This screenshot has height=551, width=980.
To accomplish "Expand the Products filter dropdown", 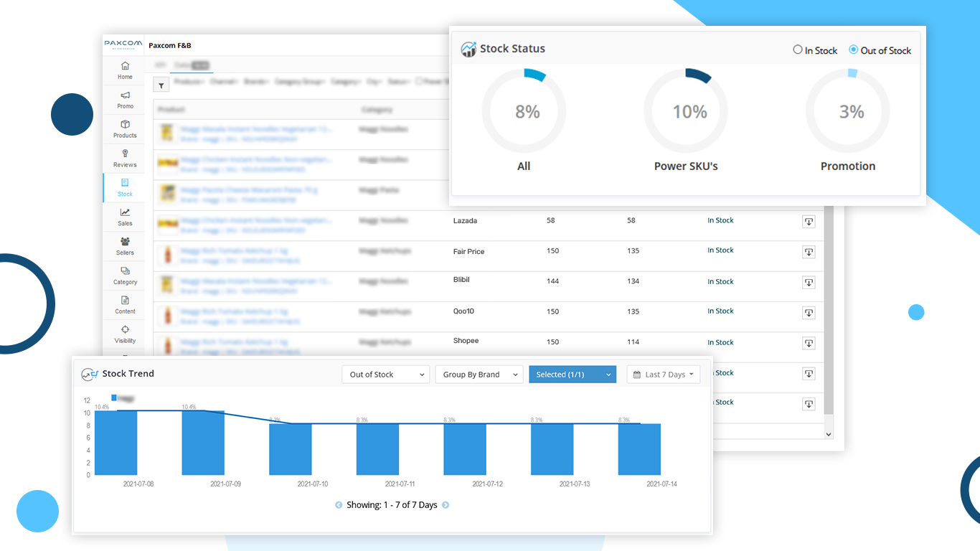I will (x=190, y=82).
